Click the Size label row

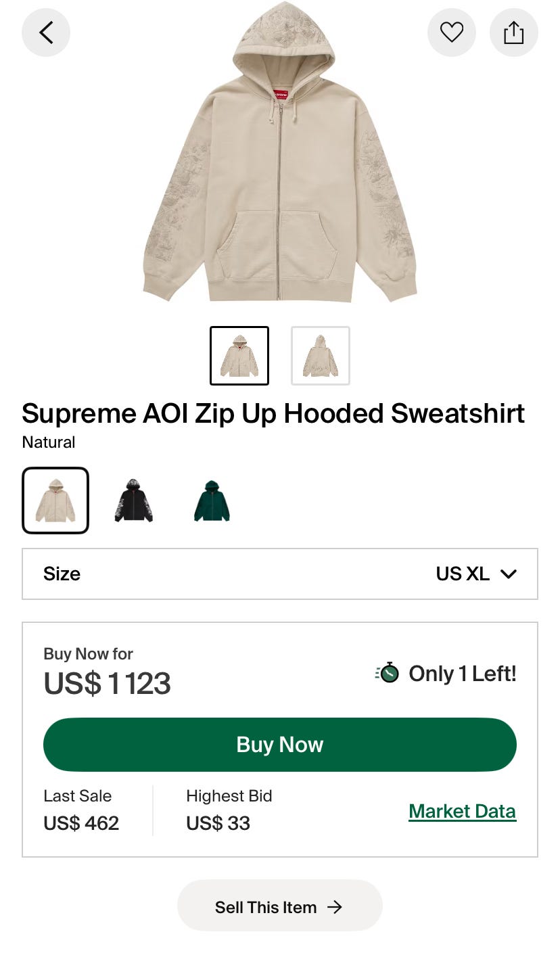[280, 574]
